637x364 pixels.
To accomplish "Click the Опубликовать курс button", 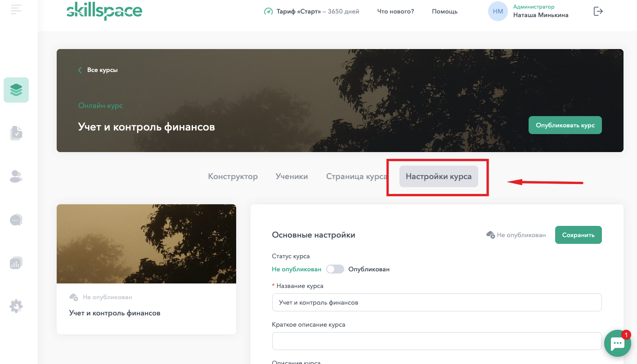I will point(565,125).
